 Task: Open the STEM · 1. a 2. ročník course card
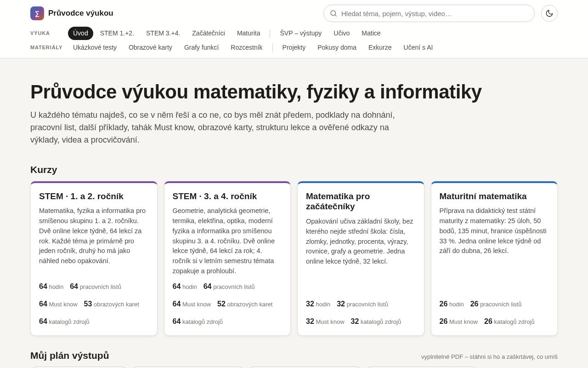94,259
